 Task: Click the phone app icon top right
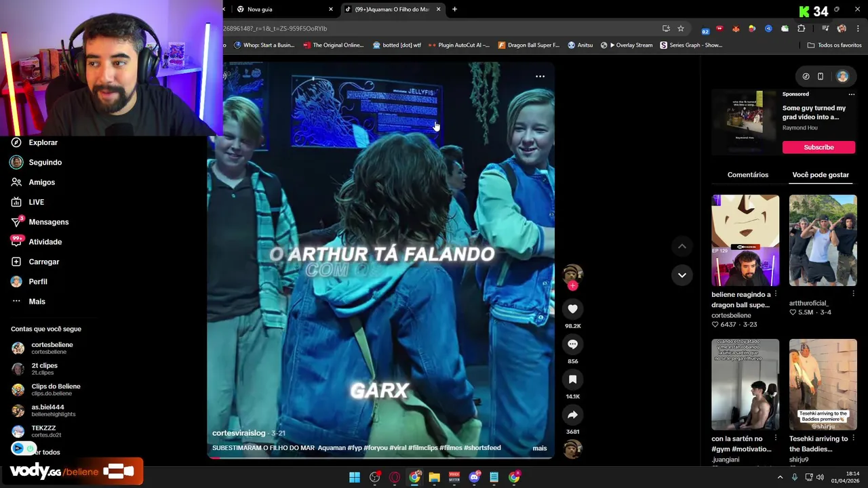click(x=821, y=77)
